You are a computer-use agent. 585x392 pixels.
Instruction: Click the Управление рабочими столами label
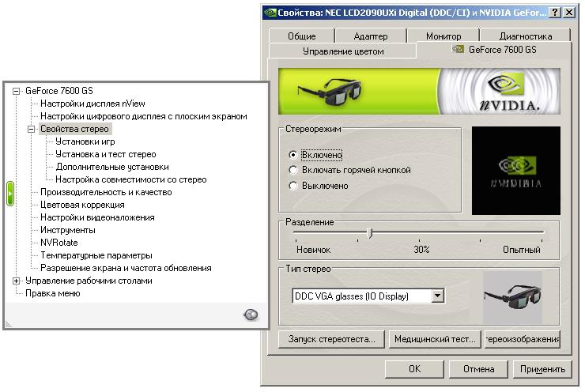point(89,281)
